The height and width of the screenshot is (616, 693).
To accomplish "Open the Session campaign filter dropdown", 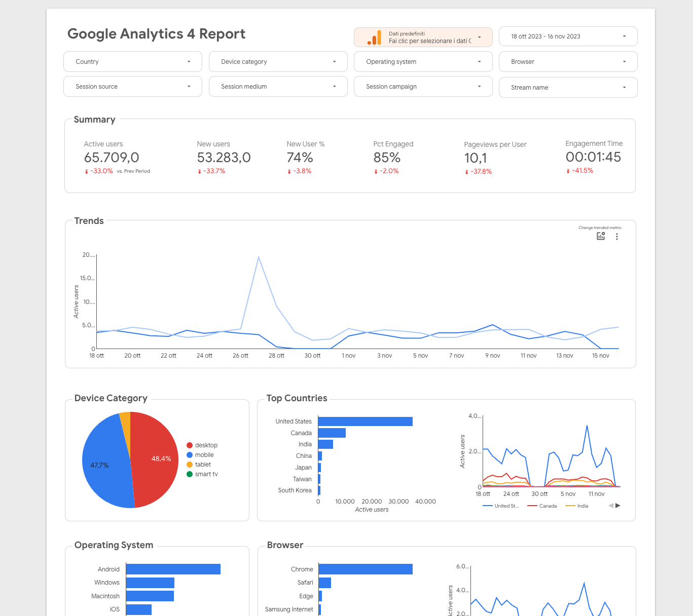I will click(x=423, y=87).
